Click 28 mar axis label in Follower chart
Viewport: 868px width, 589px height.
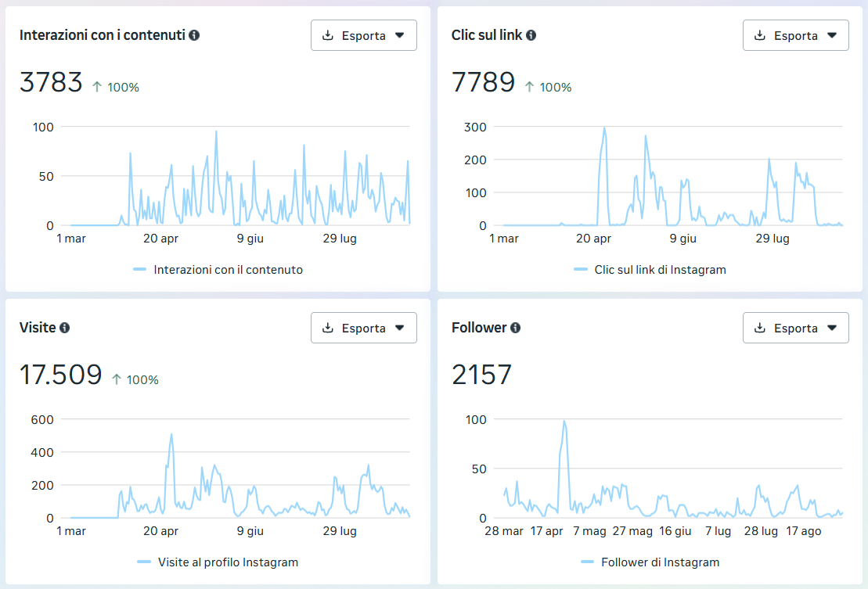tap(504, 531)
